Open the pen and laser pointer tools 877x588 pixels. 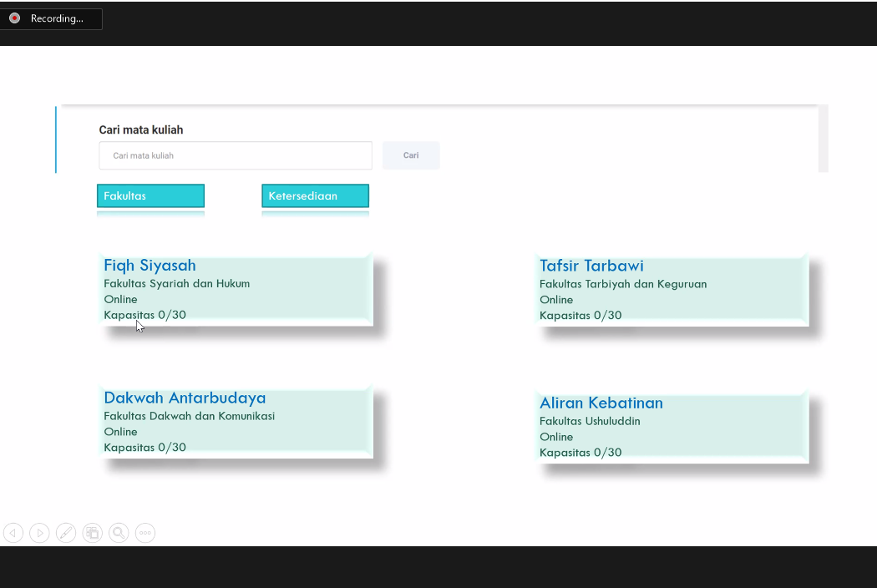pyautogui.click(x=66, y=533)
